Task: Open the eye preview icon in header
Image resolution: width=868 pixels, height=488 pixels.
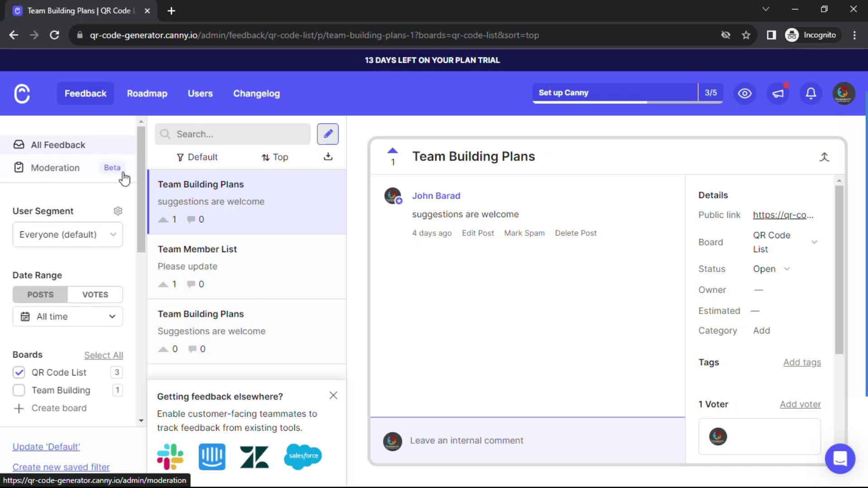Action: (745, 94)
